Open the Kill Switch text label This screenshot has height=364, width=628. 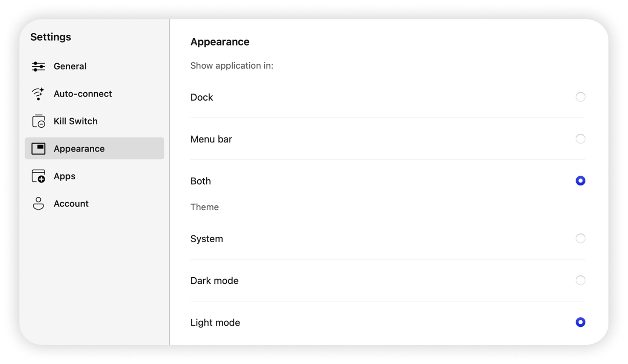pyautogui.click(x=75, y=121)
